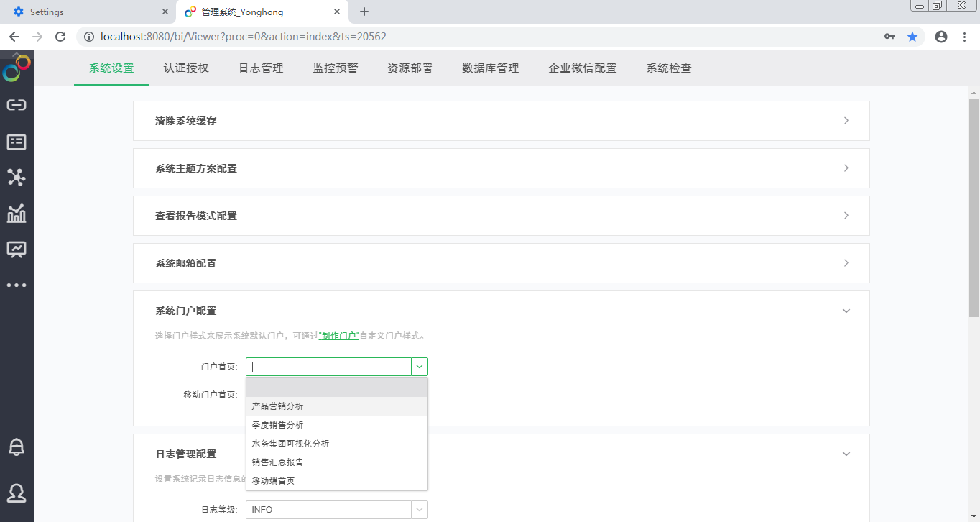The image size is (980, 522).
Task: Open the 门户首页 dropdown arrow
Action: (x=419, y=366)
